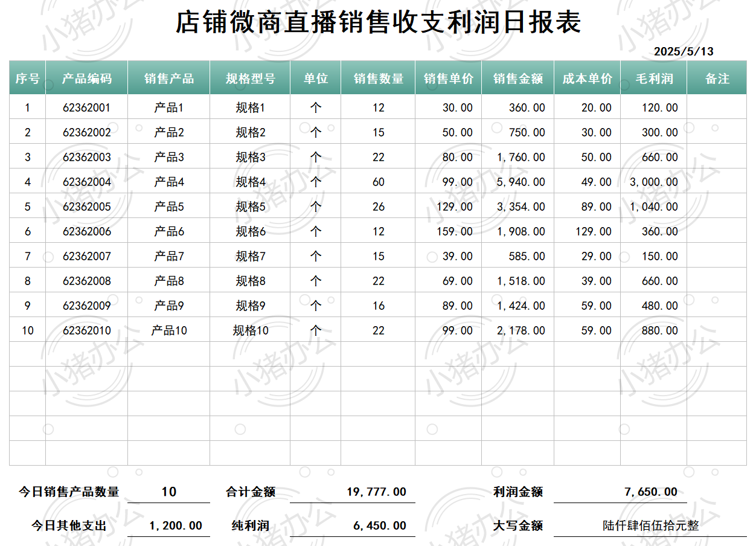The width and height of the screenshot is (756, 546).
Task: Select the 销售单价 column header
Action: coord(449,78)
